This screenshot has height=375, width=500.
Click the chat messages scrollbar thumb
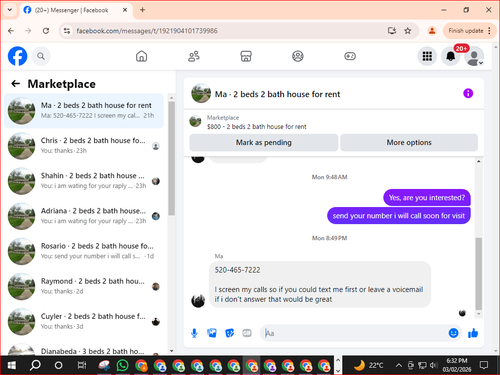[479, 273]
